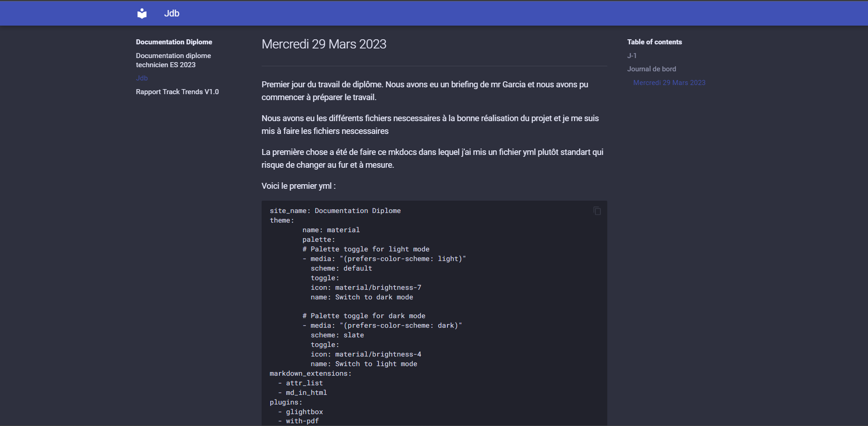Click the page heading "Mercredi 29 Mars 2023"

[x=323, y=44]
